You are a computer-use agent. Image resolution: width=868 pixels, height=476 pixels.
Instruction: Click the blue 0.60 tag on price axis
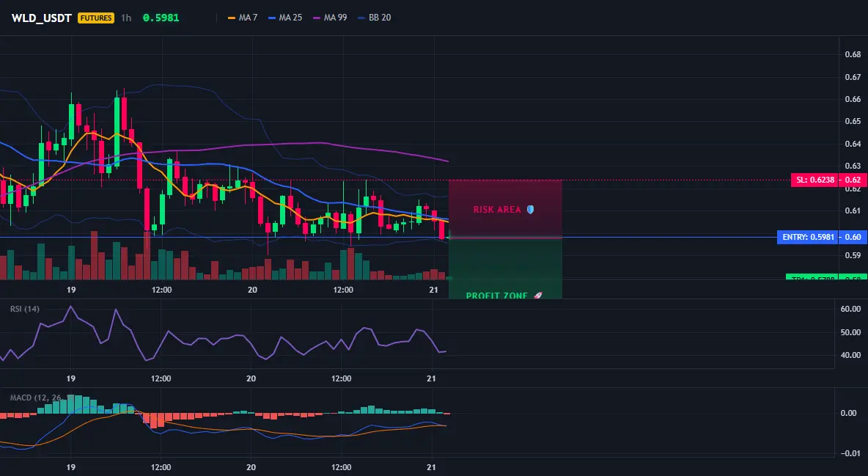(852, 237)
